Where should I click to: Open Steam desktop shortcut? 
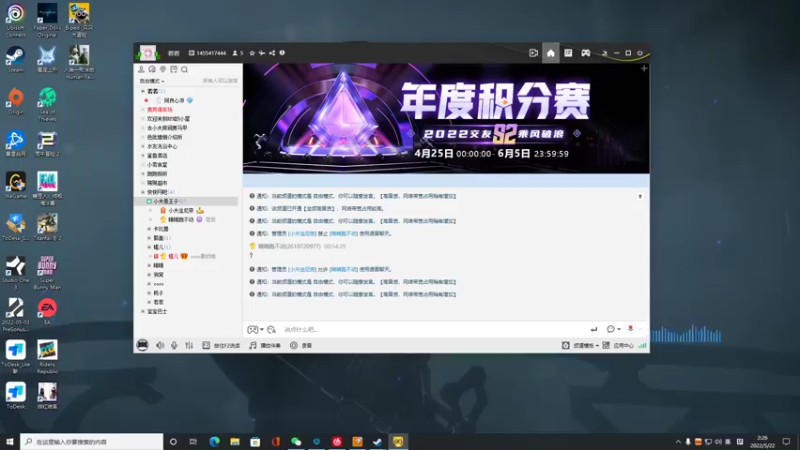click(x=15, y=60)
